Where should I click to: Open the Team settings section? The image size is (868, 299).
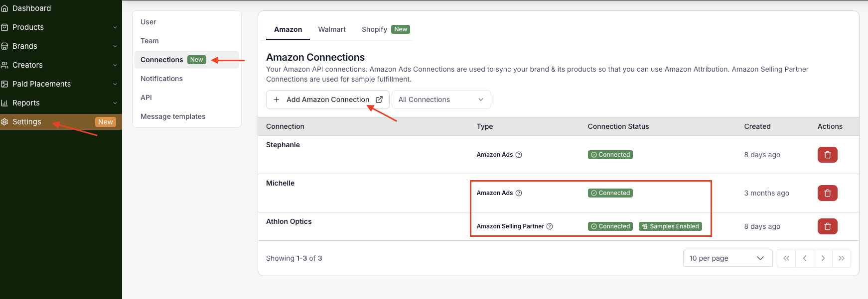coord(149,41)
